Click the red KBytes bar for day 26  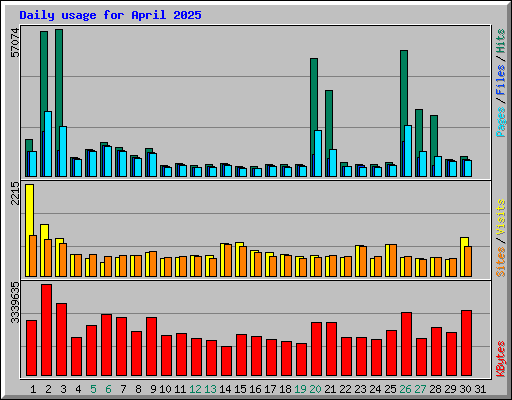[x=406, y=344]
